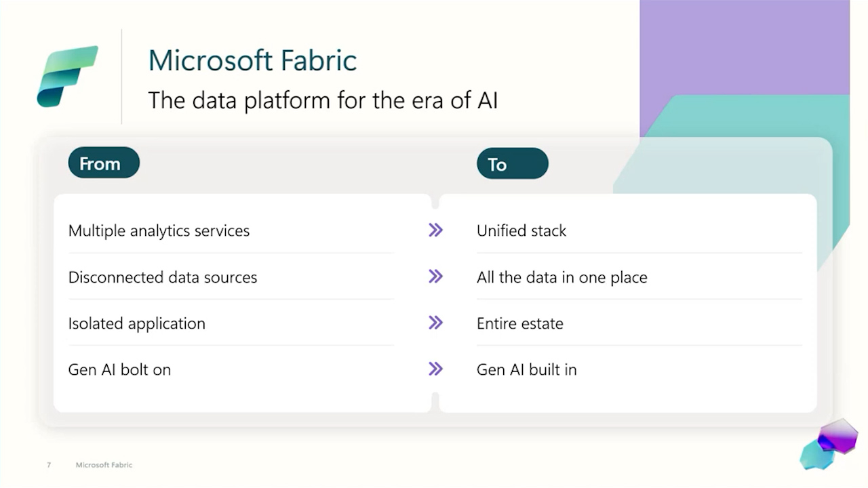
Task: Select the To pill label
Action: [x=512, y=163]
